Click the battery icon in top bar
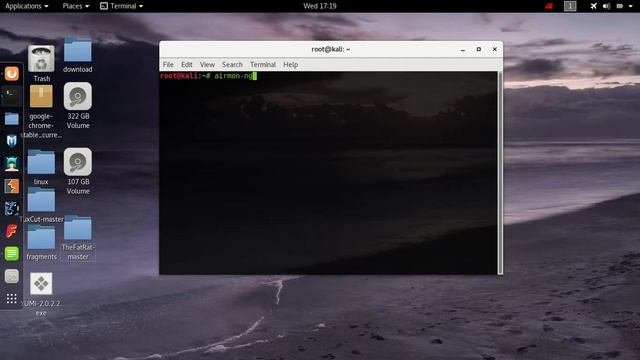 620,6
